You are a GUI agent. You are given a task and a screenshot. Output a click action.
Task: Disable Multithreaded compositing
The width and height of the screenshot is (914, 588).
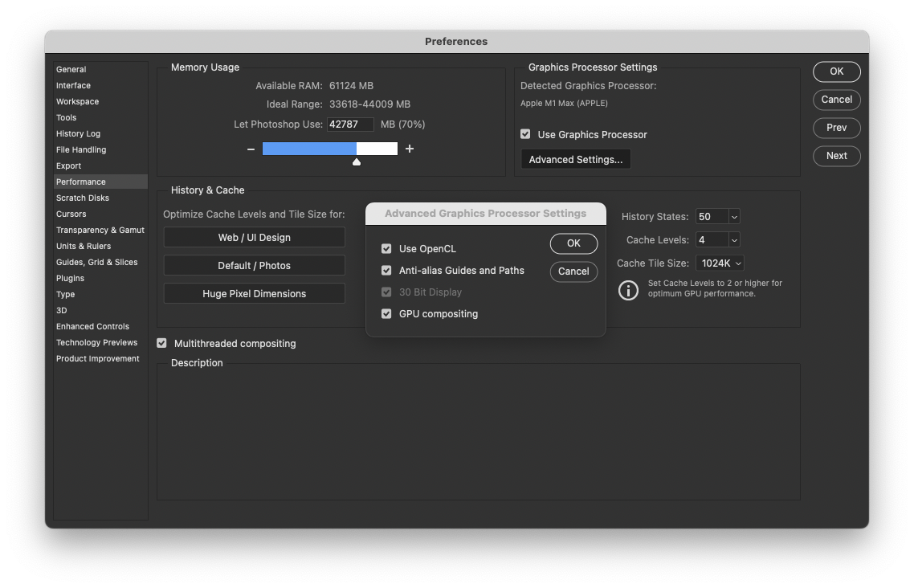(x=161, y=343)
